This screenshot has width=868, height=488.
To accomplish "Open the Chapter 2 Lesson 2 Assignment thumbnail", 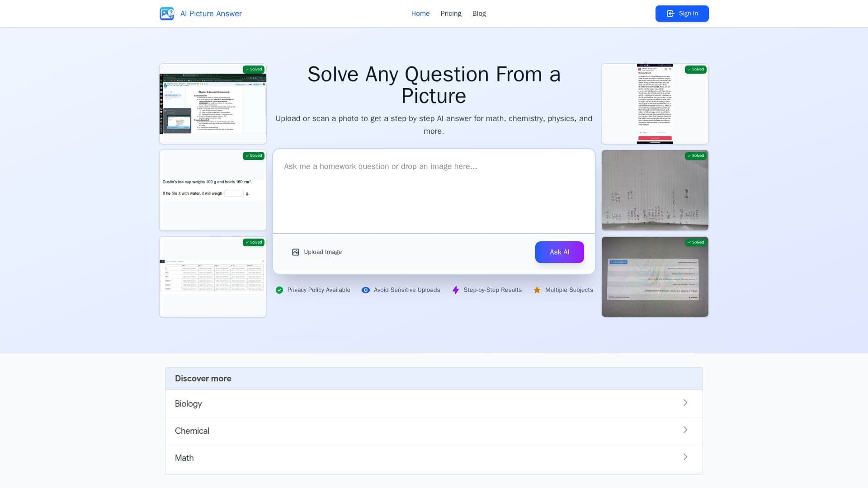I will [x=213, y=104].
